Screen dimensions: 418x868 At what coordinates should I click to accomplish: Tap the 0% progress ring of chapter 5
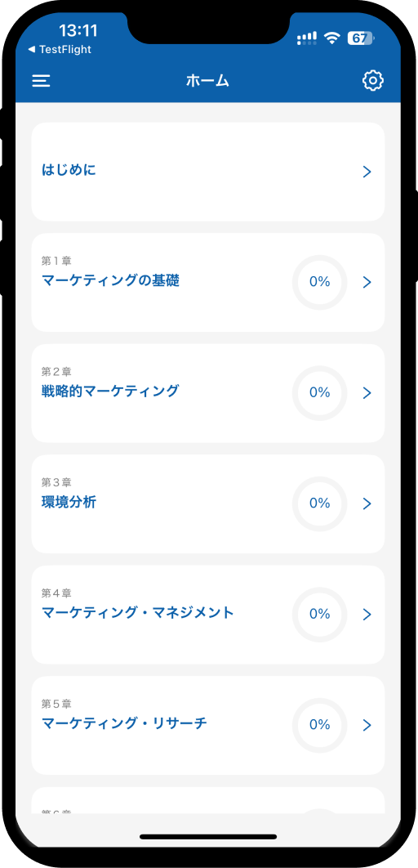[x=319, y=725]
